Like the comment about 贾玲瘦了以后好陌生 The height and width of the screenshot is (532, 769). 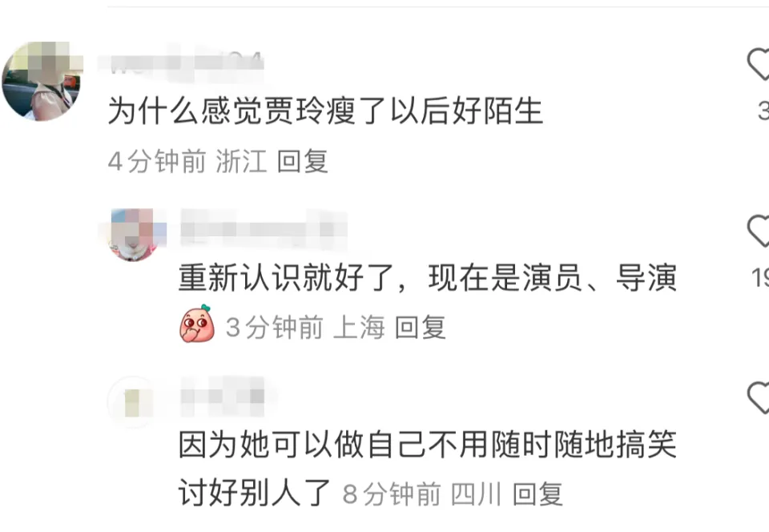pyautogui.click(x=759, y=64)
